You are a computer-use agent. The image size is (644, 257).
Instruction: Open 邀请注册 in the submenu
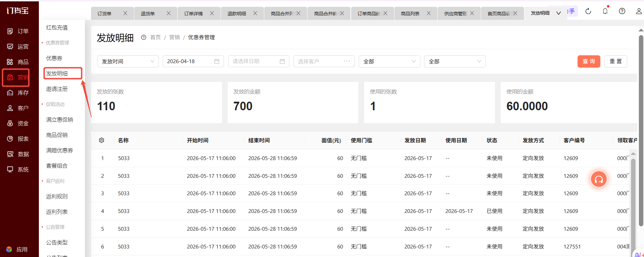[x=57, y=89]
